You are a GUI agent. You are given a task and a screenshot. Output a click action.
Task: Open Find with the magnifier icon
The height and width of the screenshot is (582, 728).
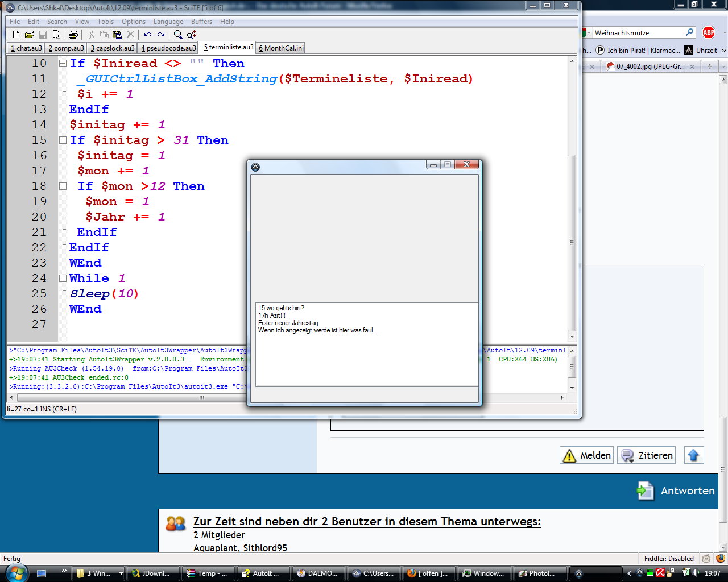(x=178, y=35)
